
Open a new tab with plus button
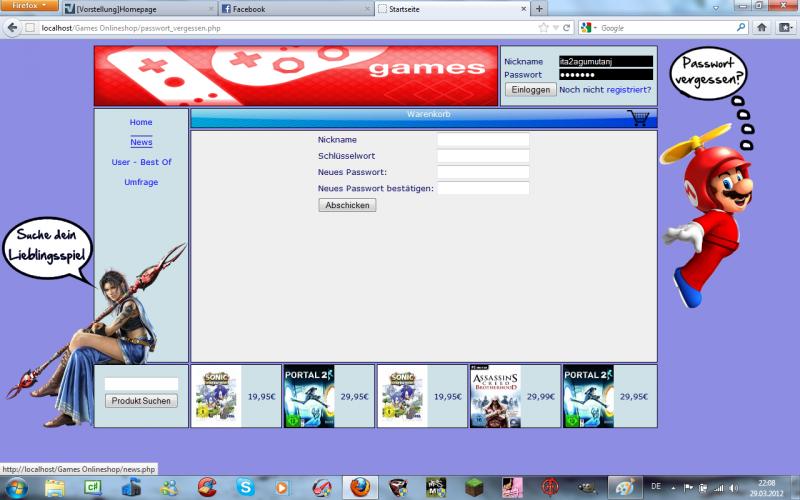[x=540, y=9]
